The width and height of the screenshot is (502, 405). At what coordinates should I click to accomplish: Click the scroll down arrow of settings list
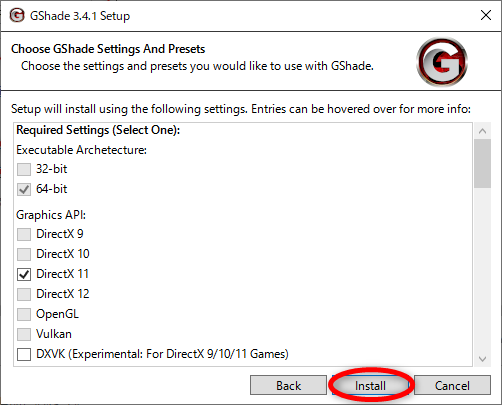point(482,359)
